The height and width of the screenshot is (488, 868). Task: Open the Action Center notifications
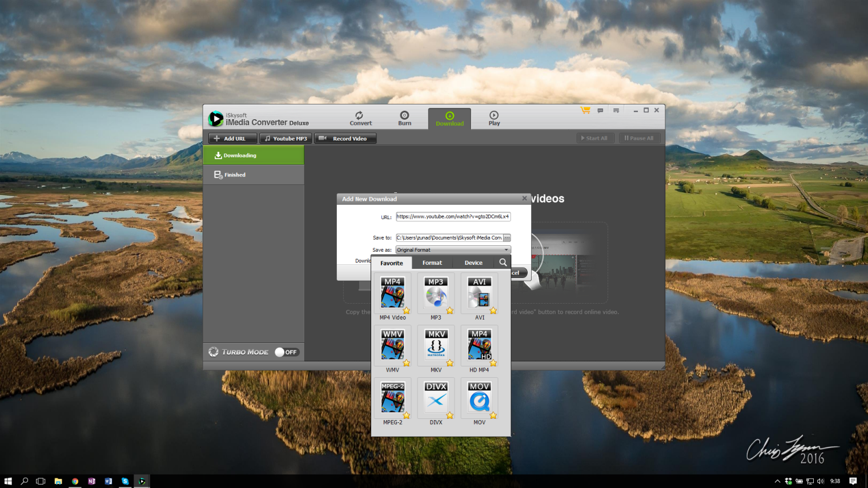click(x=853, y=481)
